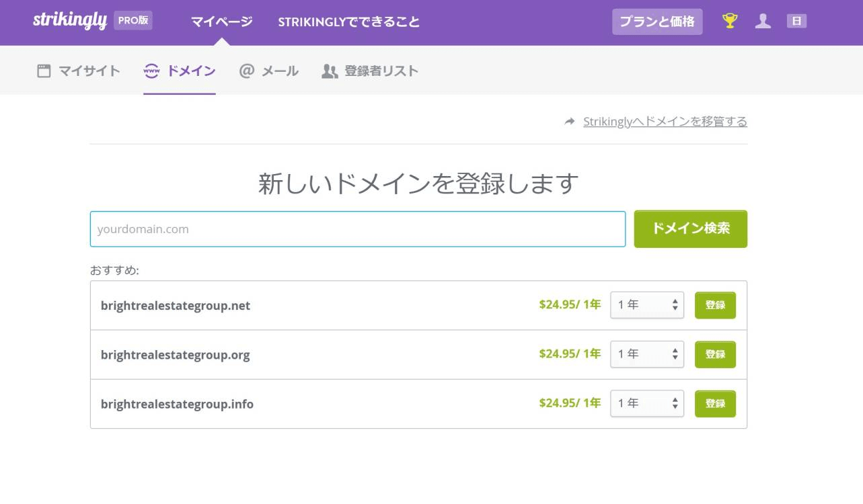Open the user account profile icon
The height and width of the screenshot is (504, 863).
click(x=763, y=21)
